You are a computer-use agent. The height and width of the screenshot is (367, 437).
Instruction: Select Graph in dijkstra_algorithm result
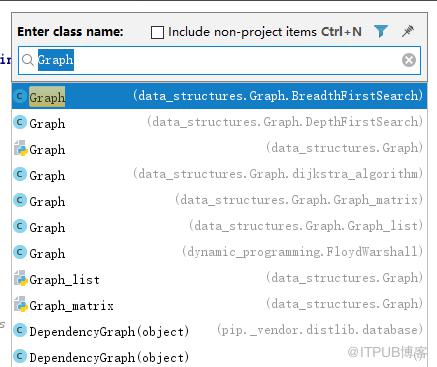tap(219, 174)
